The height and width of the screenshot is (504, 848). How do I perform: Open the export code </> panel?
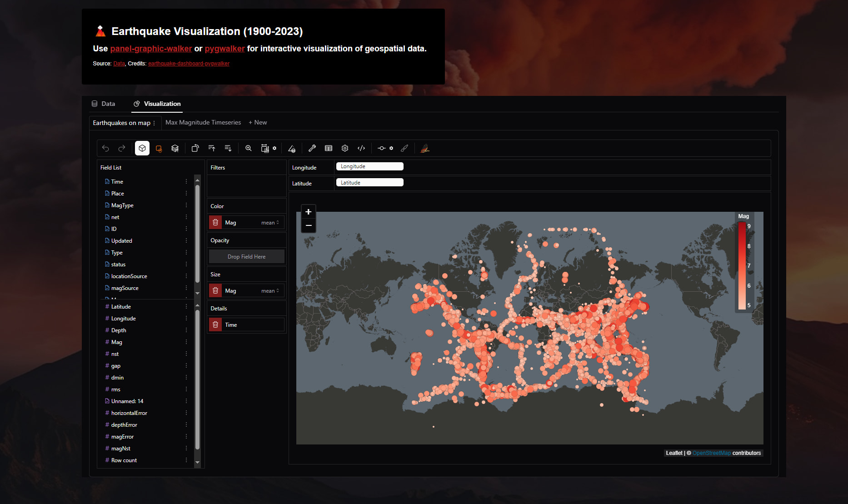[x=361, y=148]
